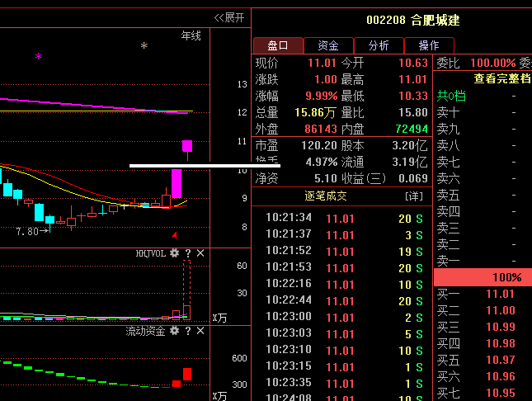532x401 pixels.
Task: Switch to the 资金 tab
Action: 328,45
